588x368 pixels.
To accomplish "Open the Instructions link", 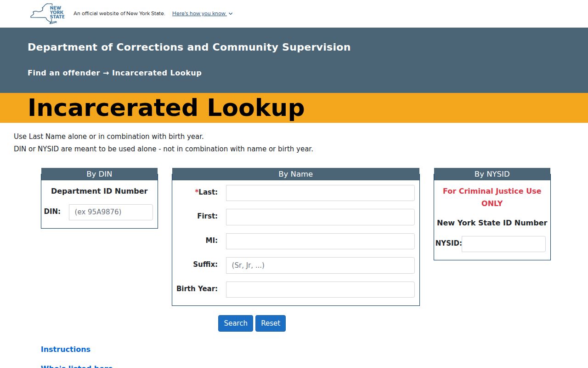I will (x=66, y=349).
